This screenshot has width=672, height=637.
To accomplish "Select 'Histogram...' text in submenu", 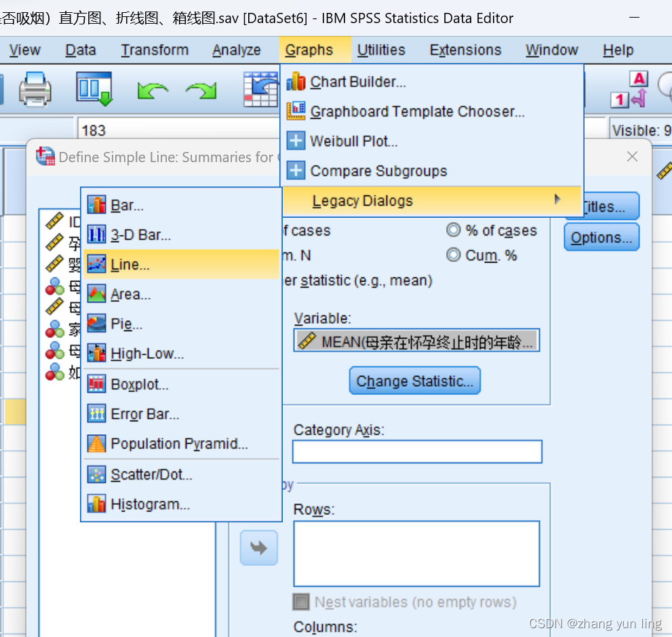I will click(x=151, y=504).
